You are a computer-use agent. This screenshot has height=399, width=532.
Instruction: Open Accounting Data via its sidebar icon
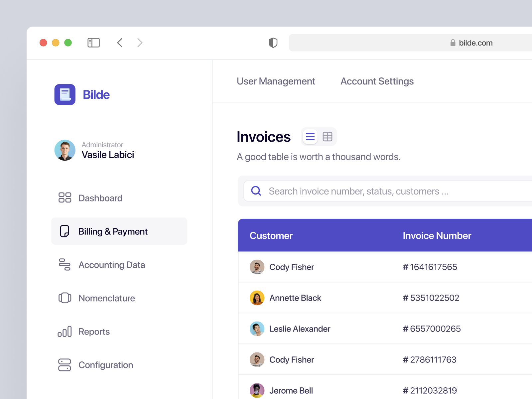point(65,265)
